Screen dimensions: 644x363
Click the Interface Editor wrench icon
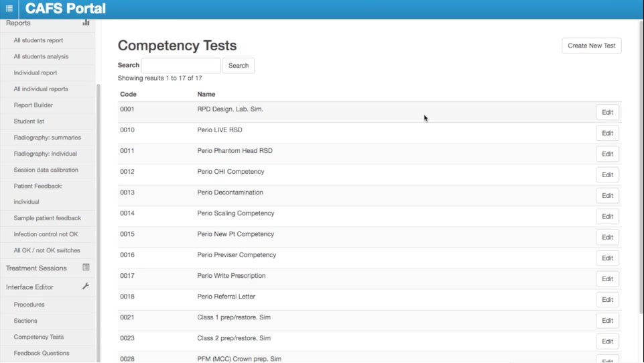pyautogui.click(x=86, y=287)
